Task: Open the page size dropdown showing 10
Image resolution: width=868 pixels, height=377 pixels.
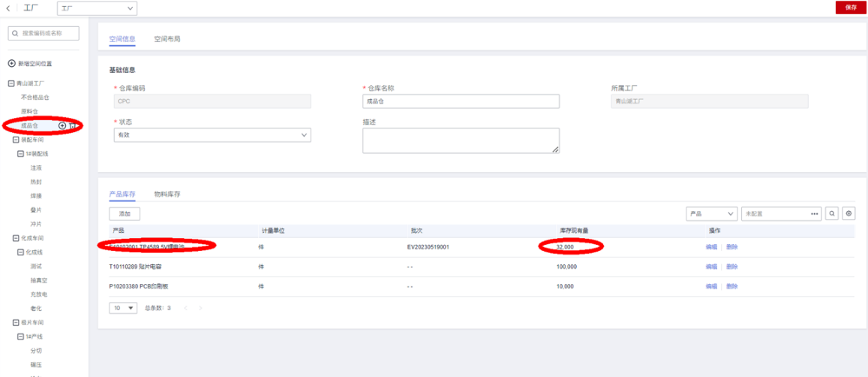Action: (x=123, y=308)
